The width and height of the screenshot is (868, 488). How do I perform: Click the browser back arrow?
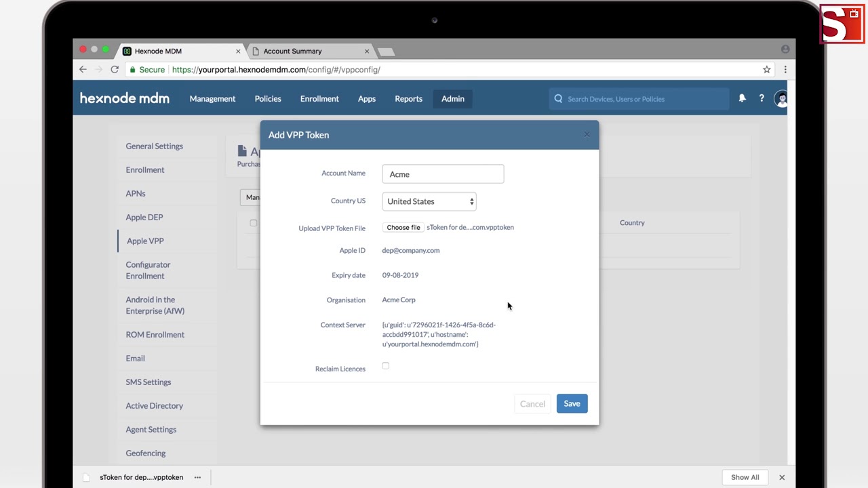83,69
